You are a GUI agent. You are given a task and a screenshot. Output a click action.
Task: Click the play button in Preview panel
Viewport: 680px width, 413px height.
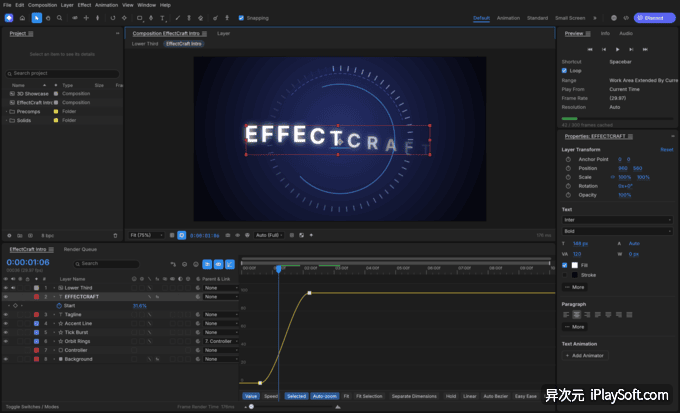tap(618, 49)
